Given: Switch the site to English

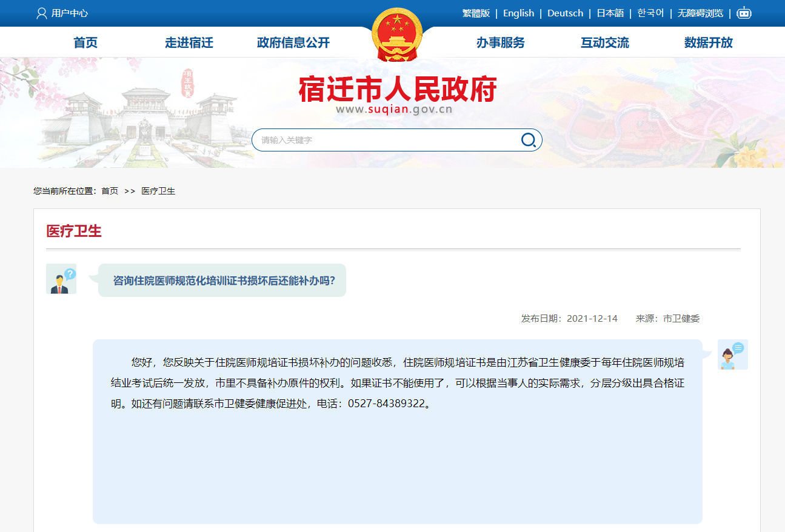Looking at the screenshot, I should point(518,13).
